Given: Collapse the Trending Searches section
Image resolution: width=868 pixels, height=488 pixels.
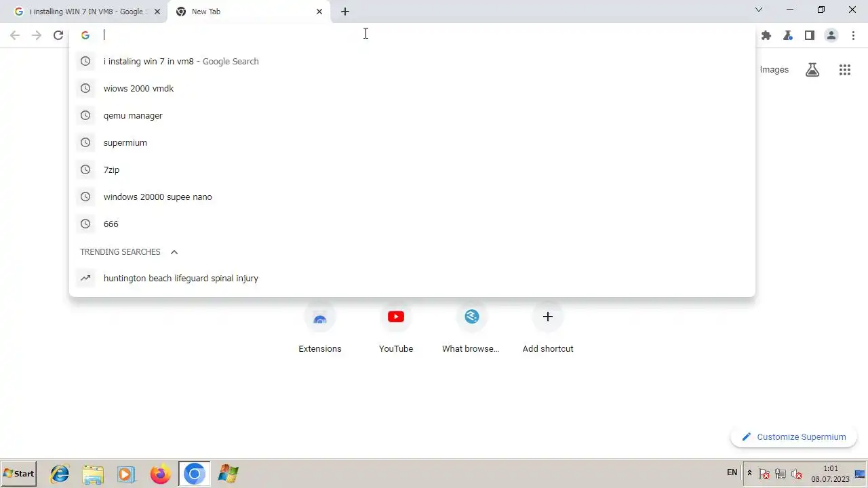Looking at the screenshot, I should [x=174, y=252].
